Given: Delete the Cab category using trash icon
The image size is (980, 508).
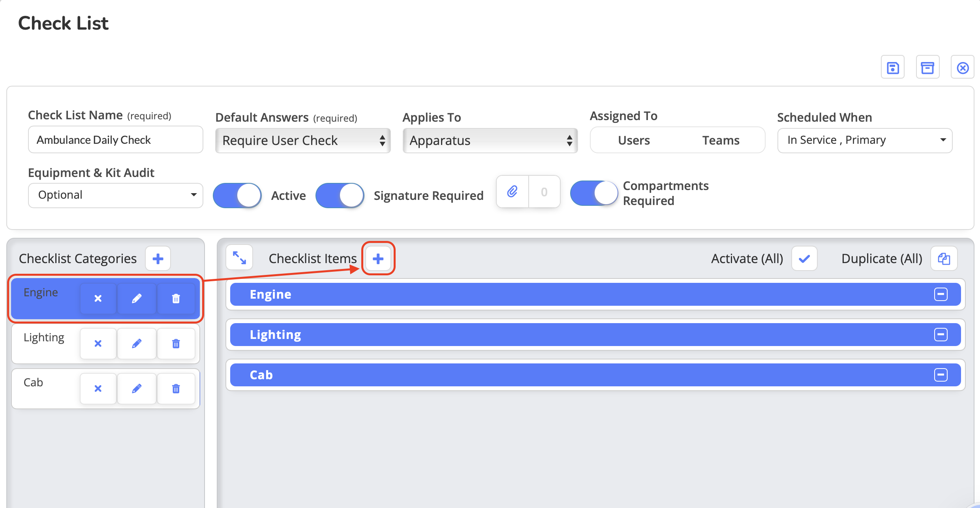Looking at the screenshot, I should 176,388.
